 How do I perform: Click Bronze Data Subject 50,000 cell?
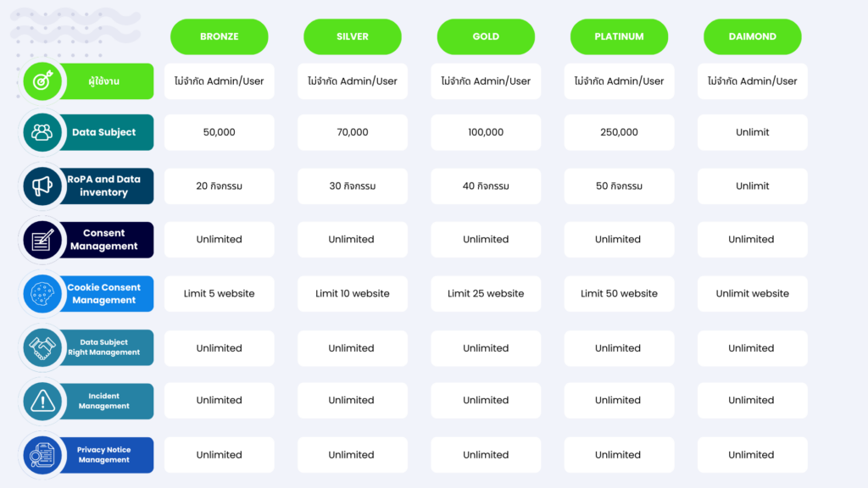(219, 132)
